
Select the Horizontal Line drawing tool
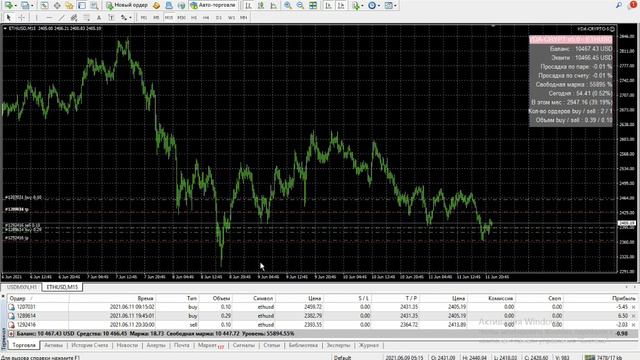pyautogui.click(x=49, y=18)
